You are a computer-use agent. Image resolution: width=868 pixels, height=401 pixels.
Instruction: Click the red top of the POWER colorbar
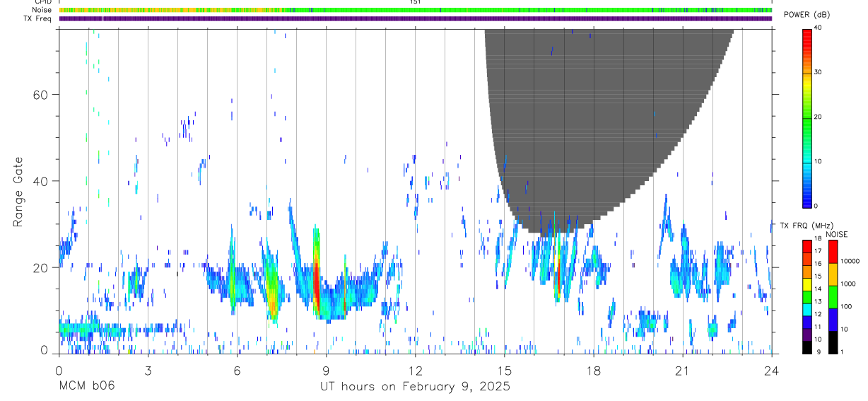(807, 35)
